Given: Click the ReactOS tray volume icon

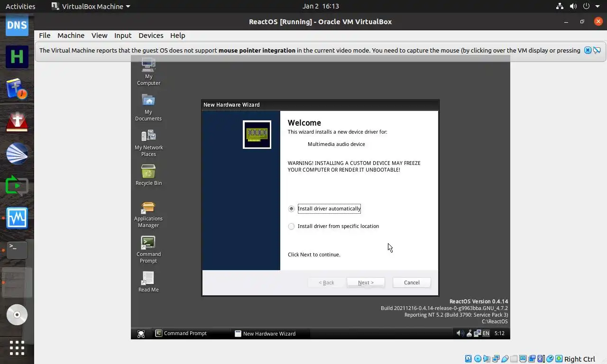Looking at the screenshot, I should pyautogui.click(x=460, y=333).
